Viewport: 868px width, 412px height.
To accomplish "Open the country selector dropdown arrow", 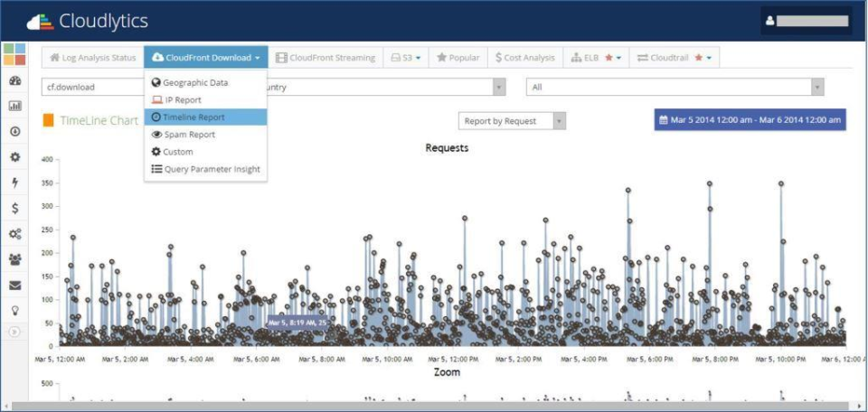I will coord(499,87).
